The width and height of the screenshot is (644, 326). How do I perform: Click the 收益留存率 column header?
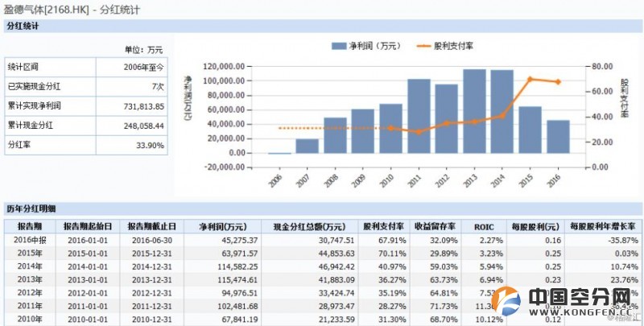coord(435,227)
